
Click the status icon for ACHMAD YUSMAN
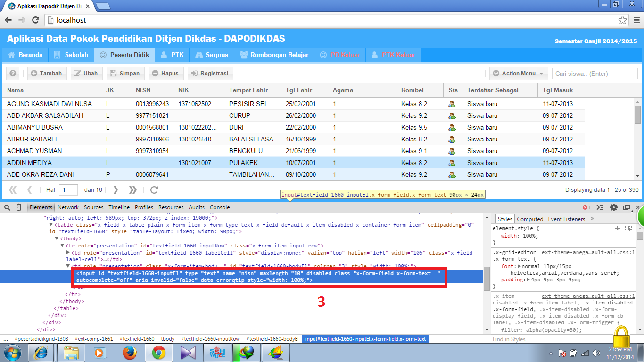(452, 151)
